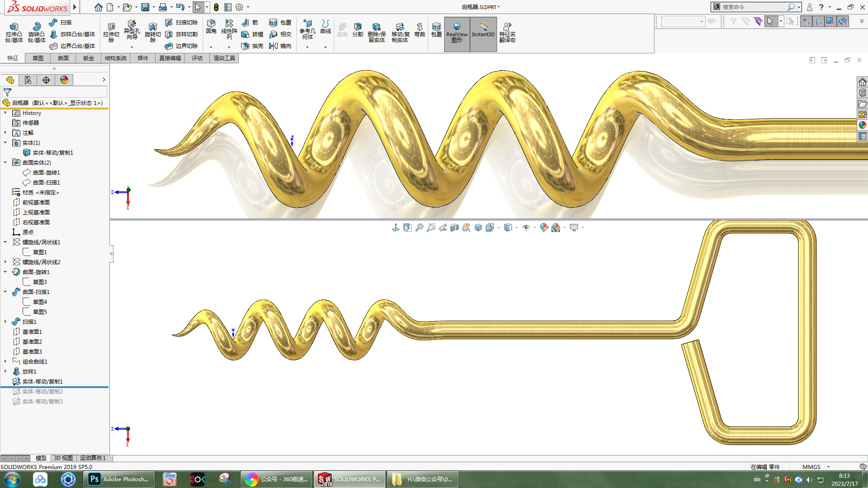Click the Rebuild traffic light icon
Image resolution: width=868 pixels, height=488 pixels.
[216, 7]
